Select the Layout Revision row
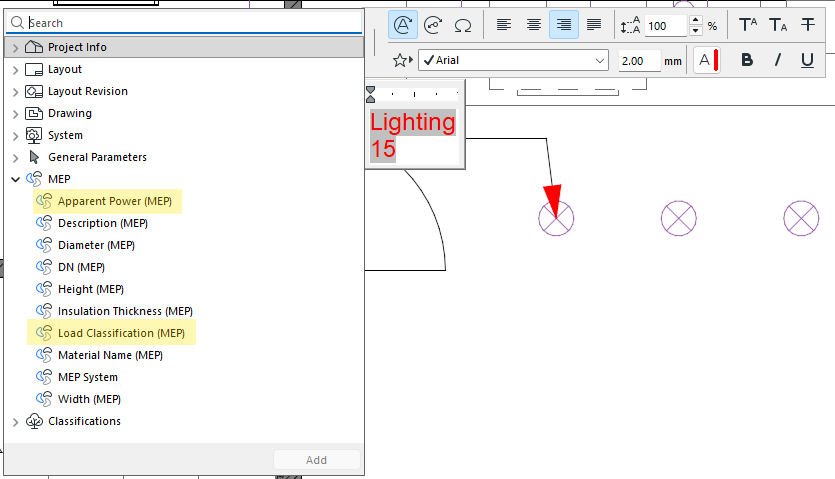The width and height of the screenshot is (835, 479). 184,91
